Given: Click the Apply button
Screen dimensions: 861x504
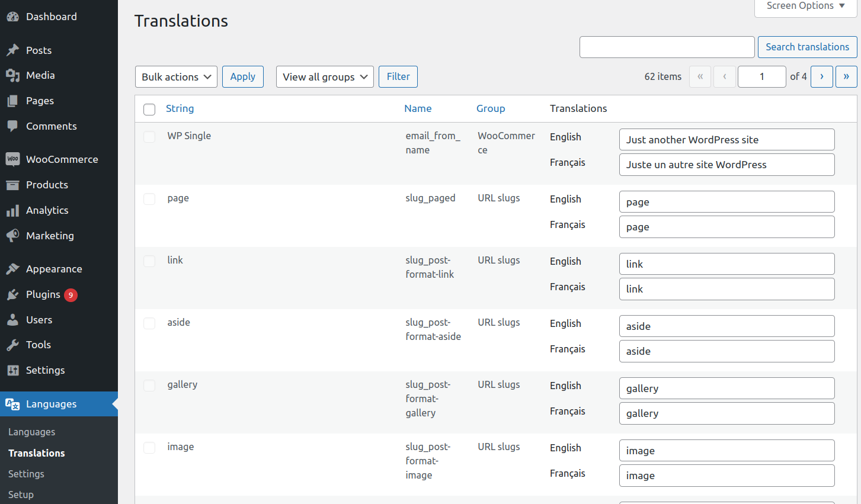Looking at the screenshot, I should click(x=243, y=76).
